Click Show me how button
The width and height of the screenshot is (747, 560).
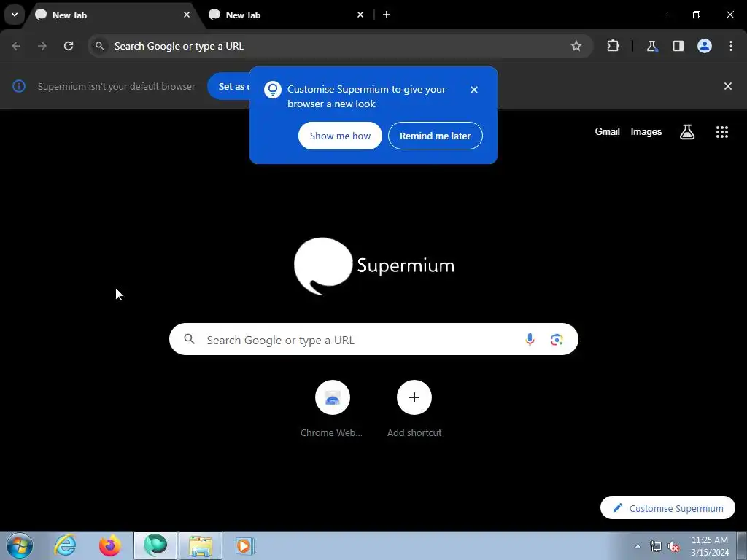(x=340, y=136)
